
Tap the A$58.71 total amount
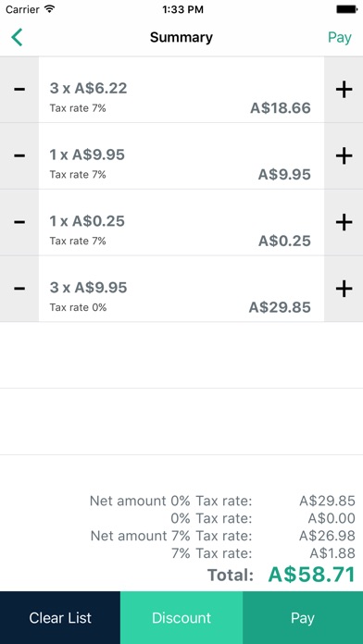[312, 575]
